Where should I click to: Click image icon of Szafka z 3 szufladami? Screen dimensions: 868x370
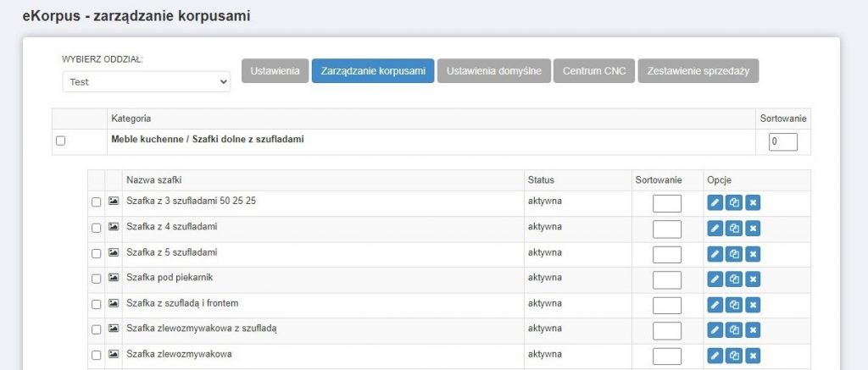(x=114, y=202)
